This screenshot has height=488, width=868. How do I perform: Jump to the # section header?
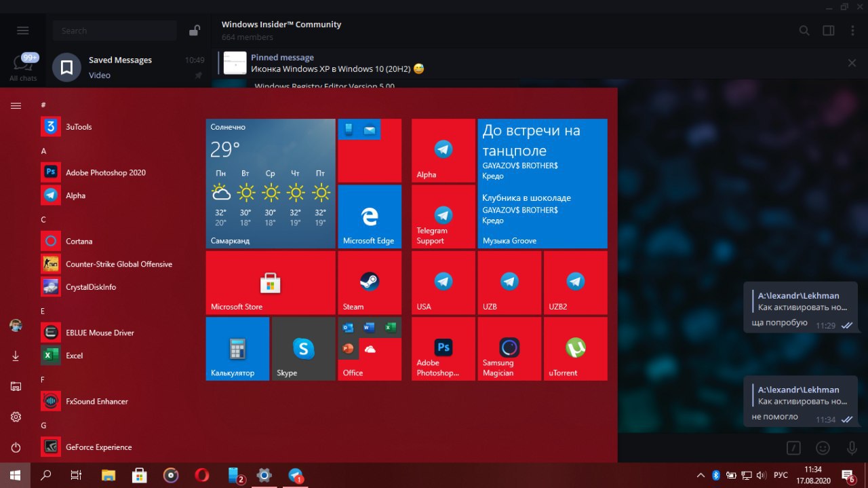click(x=43, y=105)
